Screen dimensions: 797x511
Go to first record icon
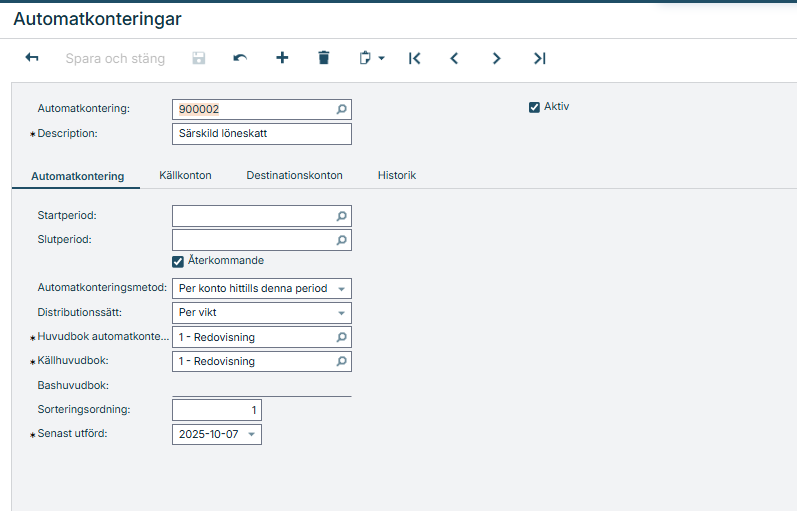coord(414,59)
